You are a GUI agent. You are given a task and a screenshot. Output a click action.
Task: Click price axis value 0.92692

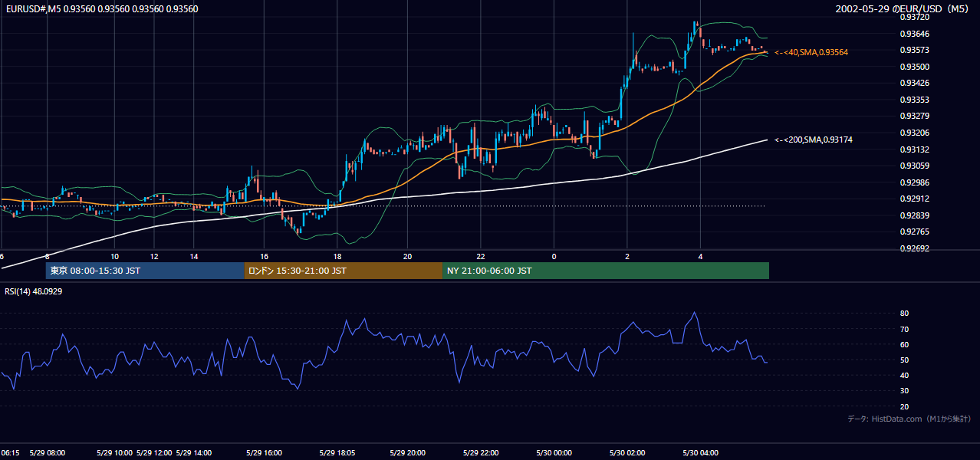915,248
